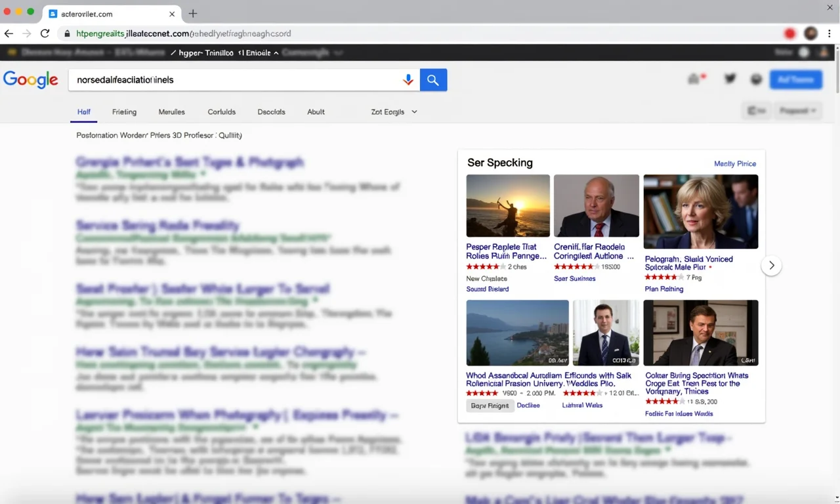Open the Pospood dropdown at right

click(x=798, y=111)
